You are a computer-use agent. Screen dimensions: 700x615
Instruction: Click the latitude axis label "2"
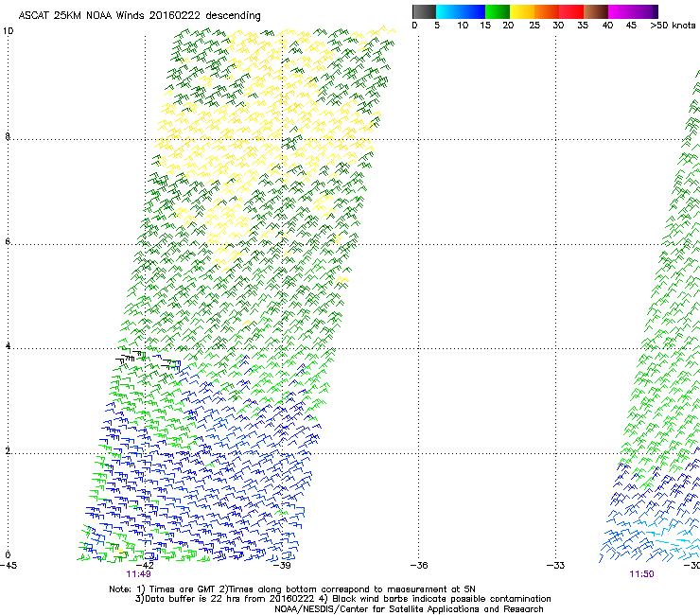point(8,450)
